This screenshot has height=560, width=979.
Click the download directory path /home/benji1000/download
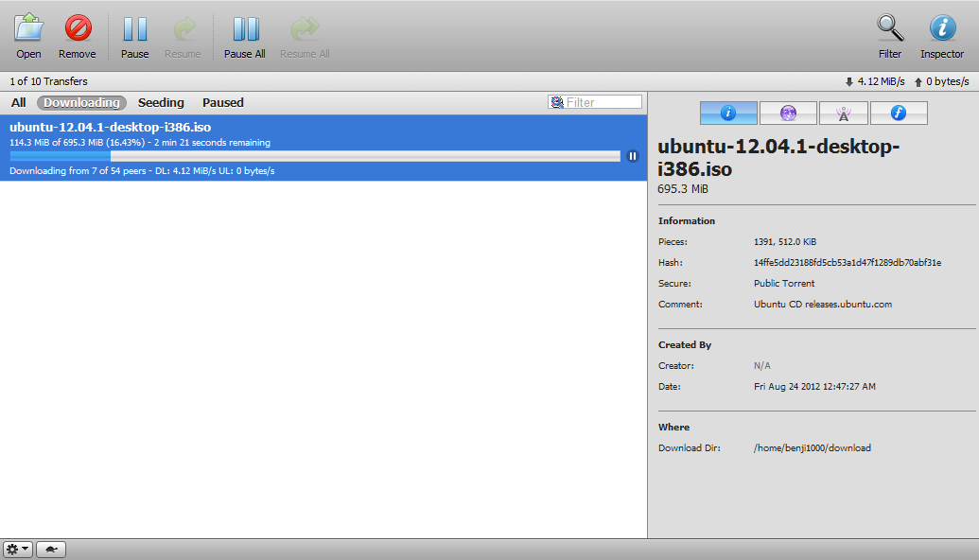click(x=813, y=448)
